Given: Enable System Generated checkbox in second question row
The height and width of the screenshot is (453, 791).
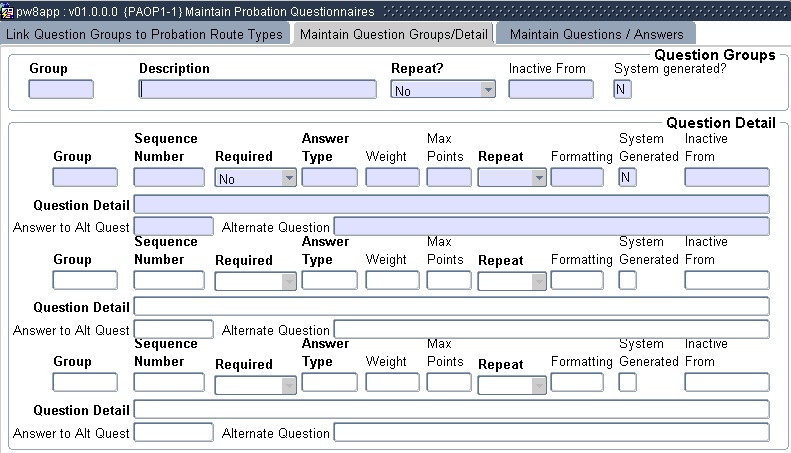Looking at the screenshot, I should pyautogui.click(x=628, y=281).
